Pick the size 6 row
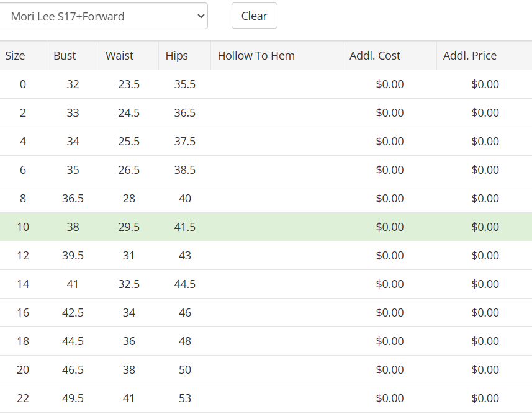Screen dimensions: 532x414 click(266, 169)
